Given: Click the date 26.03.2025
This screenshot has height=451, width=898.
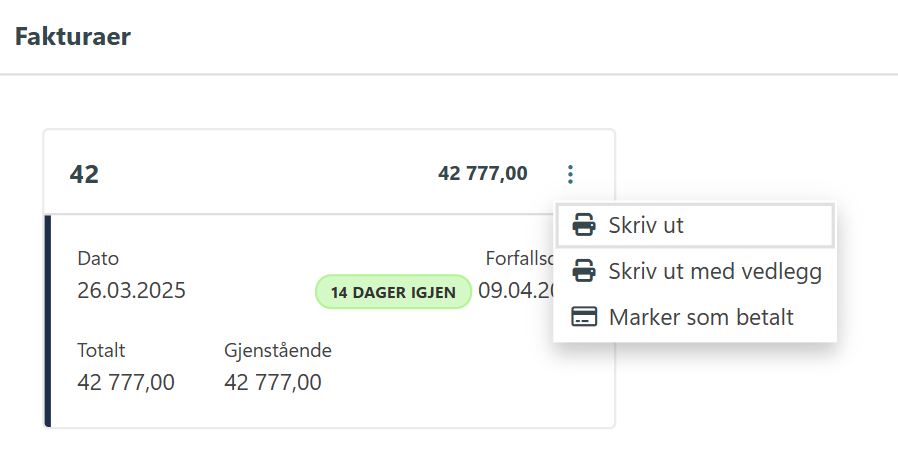Looking at the screenshot, I should 131,291.
